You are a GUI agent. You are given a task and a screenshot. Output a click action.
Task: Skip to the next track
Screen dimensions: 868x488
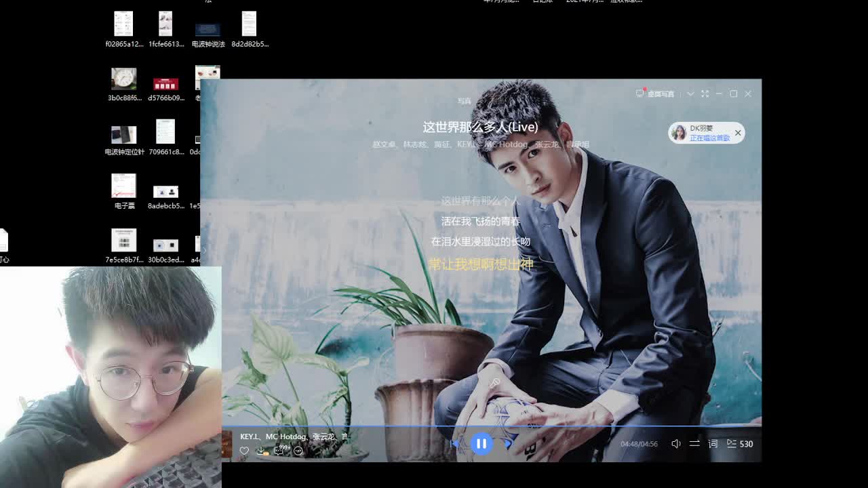(507, 444)
